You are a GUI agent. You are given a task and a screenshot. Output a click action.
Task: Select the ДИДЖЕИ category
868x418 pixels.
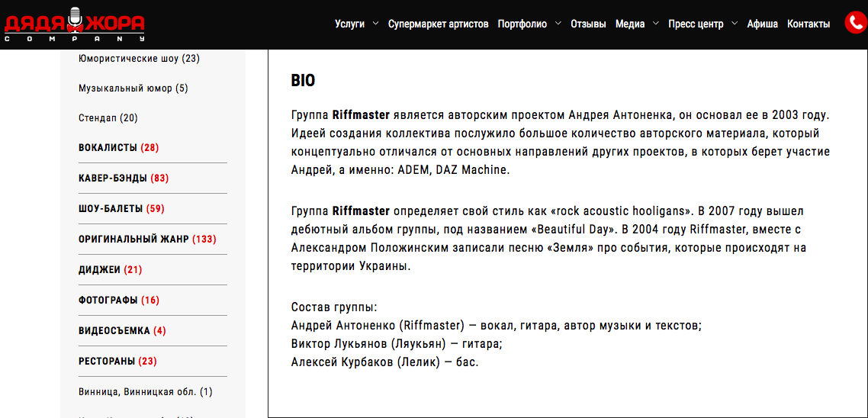110,270
